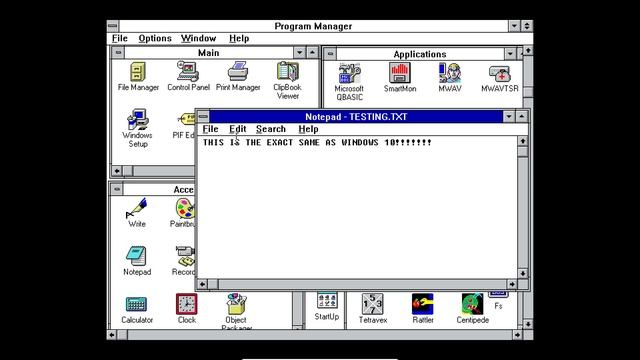Open the Write accessory
The height and width of the screenshot is (360, 640).
[x=137, y=212]
